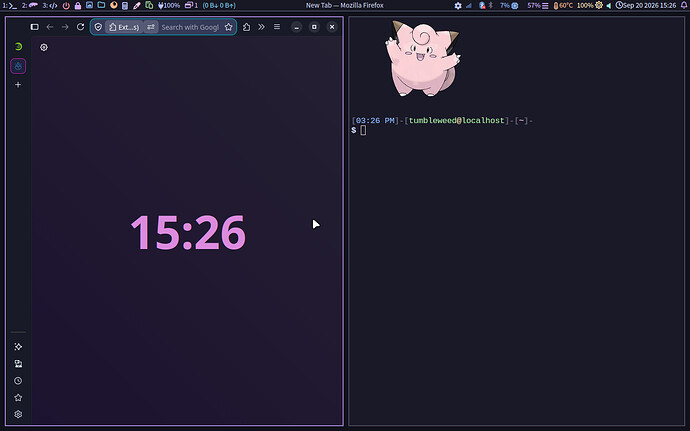Open the permissions sliders icon in URL bar
Image resolution: width=690 pixels, height=431 pixels.
coord(150,27)
